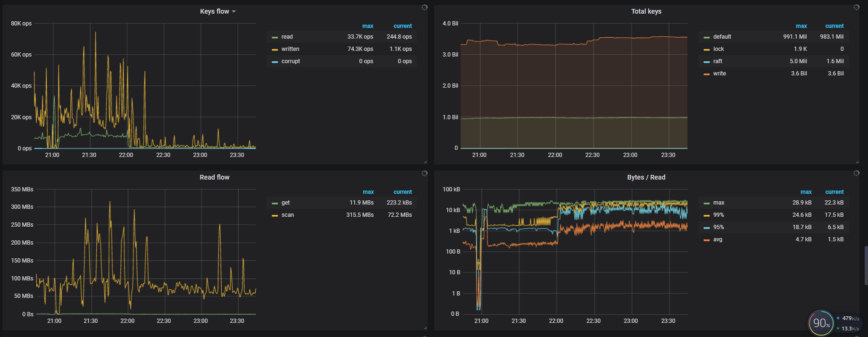This screenshot has height=337, width=868.
Task: Click the Total keys panel resize handle
Action: click(x=857, y=162)
